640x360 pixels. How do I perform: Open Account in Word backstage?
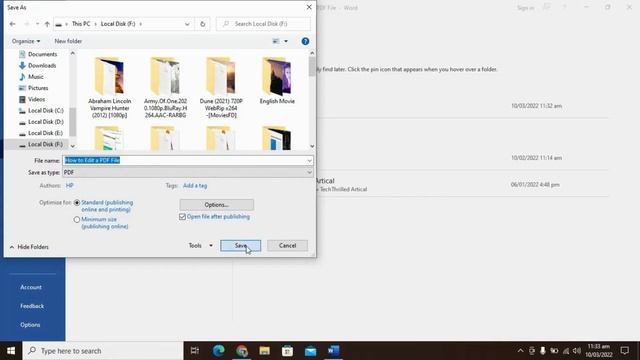point(31,287)
